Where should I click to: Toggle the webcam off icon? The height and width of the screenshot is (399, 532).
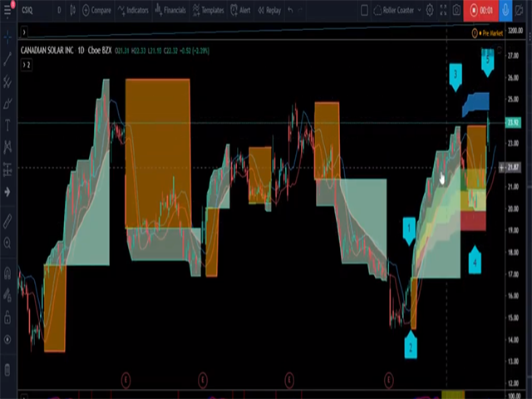pyautogui.click(x=519, y=11)
